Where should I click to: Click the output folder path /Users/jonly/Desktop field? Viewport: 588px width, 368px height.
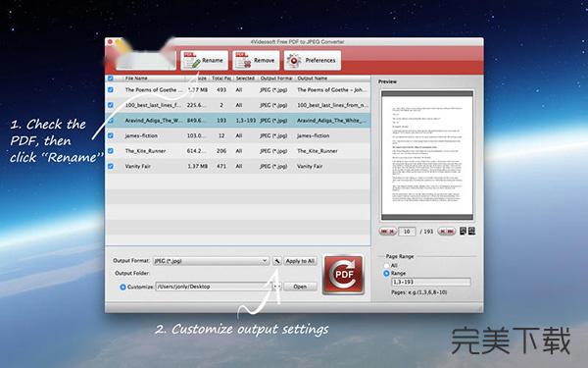point(213,287)
